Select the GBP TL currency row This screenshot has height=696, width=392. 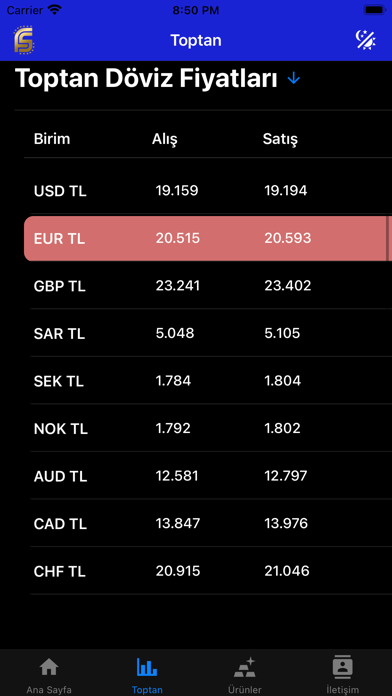pos(211,286)
